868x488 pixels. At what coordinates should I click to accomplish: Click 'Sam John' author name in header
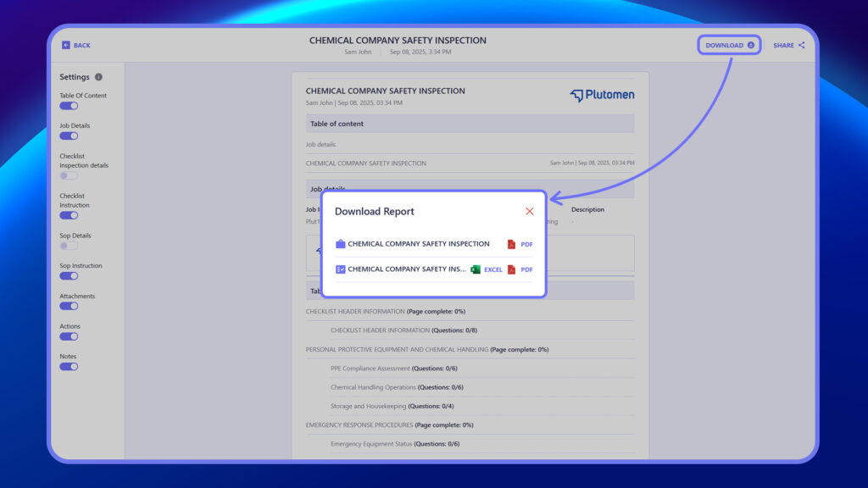coord(358,52)
